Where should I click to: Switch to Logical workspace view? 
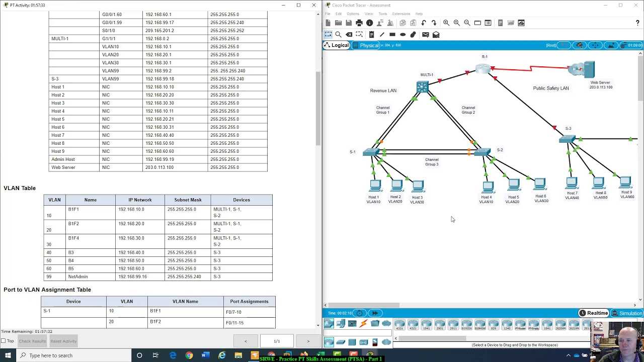pos(336,45)
